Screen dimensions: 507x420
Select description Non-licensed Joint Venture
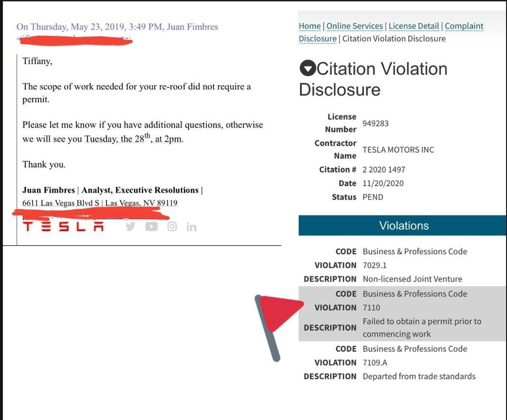[x=412, y=279]
